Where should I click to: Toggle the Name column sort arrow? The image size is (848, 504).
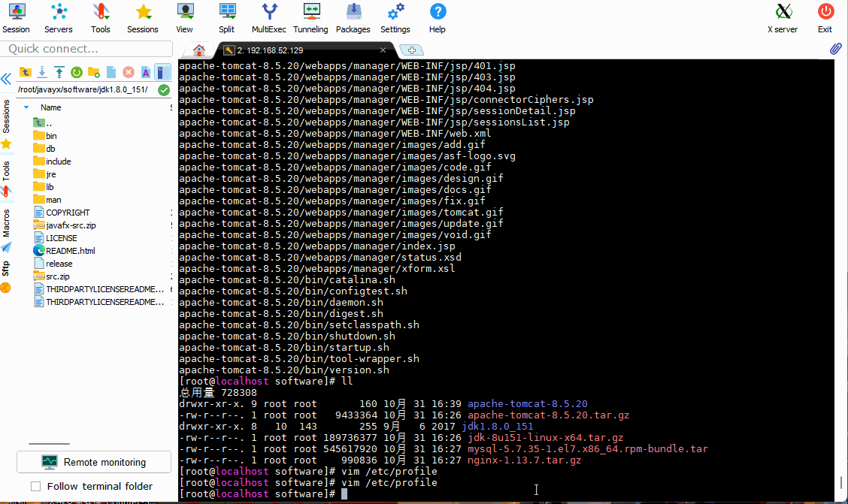click(26, 107)
